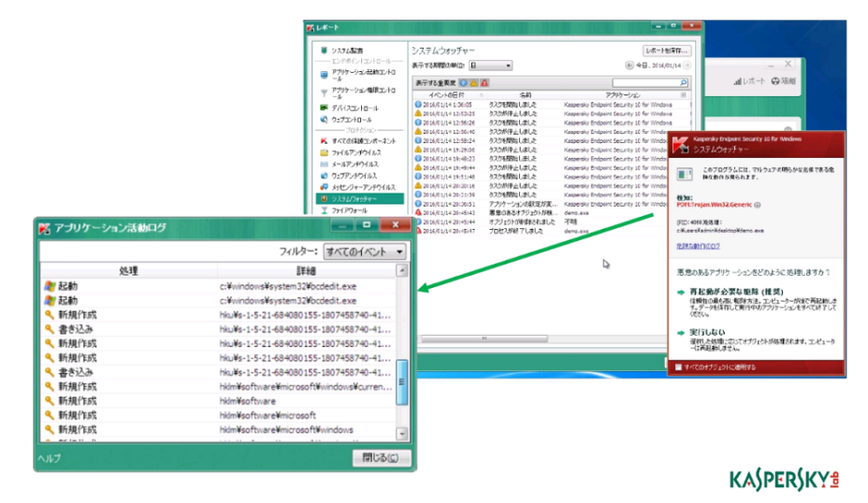Select the event row dated 2016/01/14 1:36:05
The image size is (868, 503).
click(551, 105)
